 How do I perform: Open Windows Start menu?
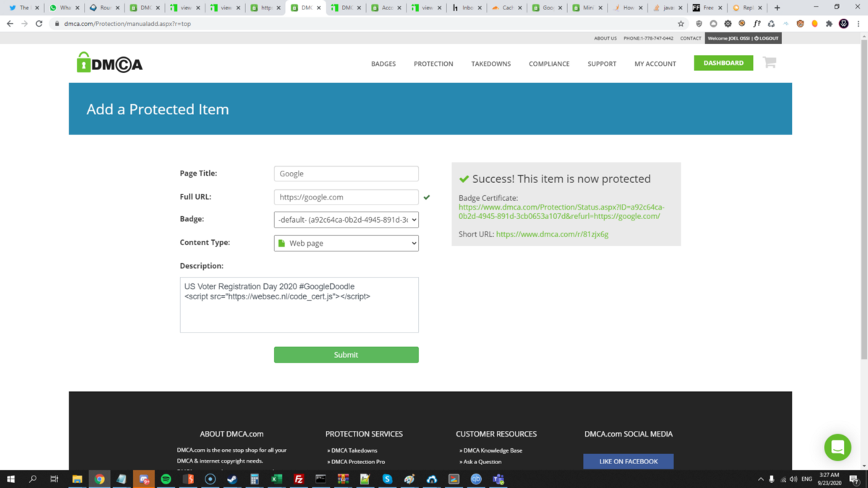[x=12, y=479]
